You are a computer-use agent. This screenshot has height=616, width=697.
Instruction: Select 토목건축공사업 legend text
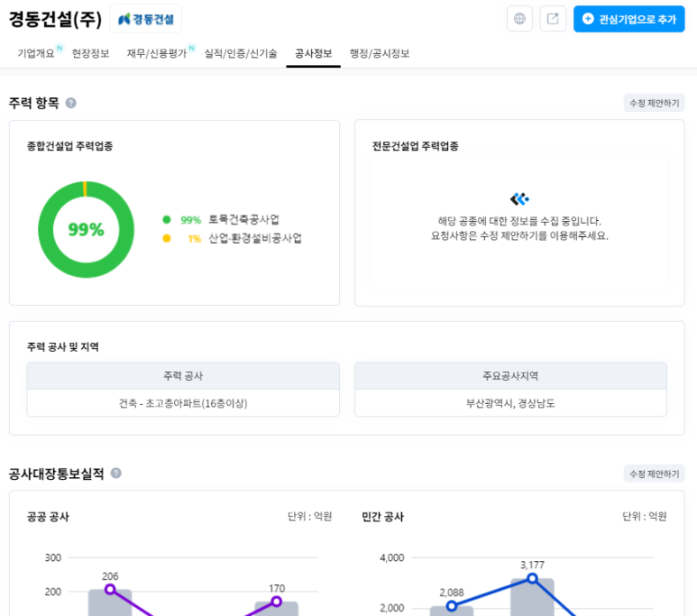coord(243,219)
